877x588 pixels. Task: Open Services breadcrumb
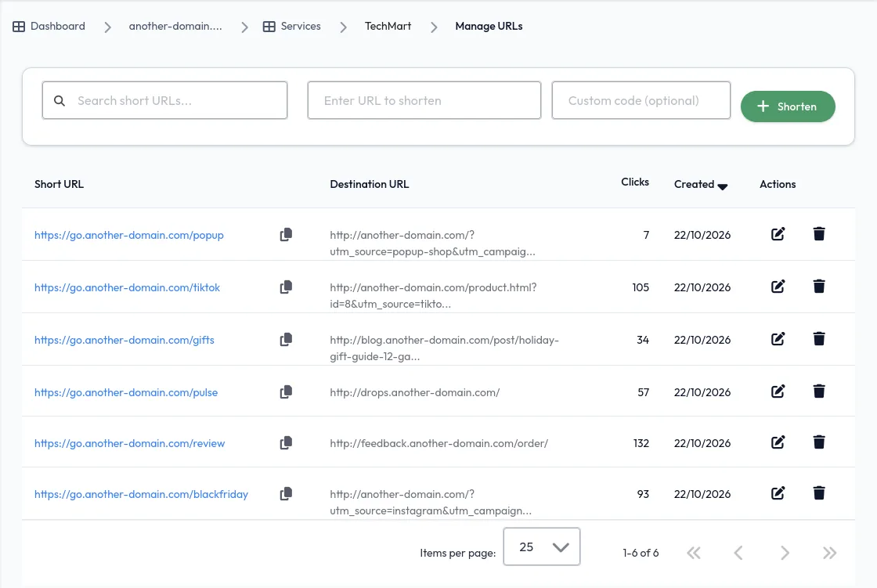coord(292,27)
